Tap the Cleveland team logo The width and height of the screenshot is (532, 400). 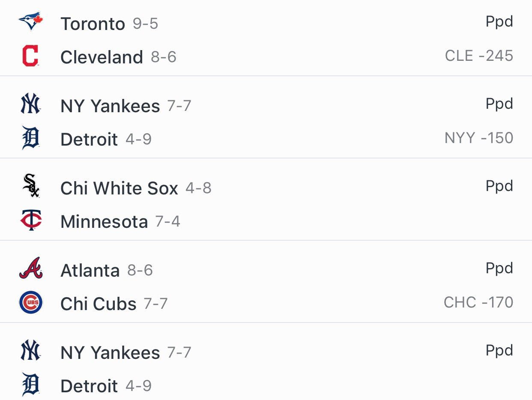tap(31, 56)
